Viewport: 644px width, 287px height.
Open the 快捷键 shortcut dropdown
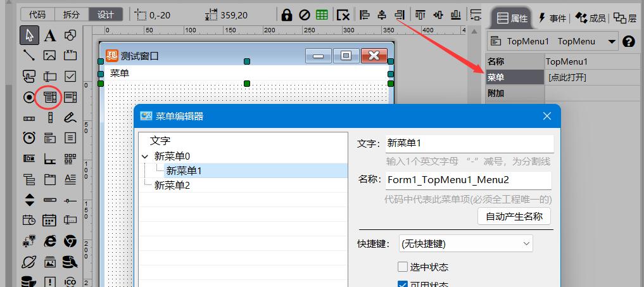click(466, 243)
